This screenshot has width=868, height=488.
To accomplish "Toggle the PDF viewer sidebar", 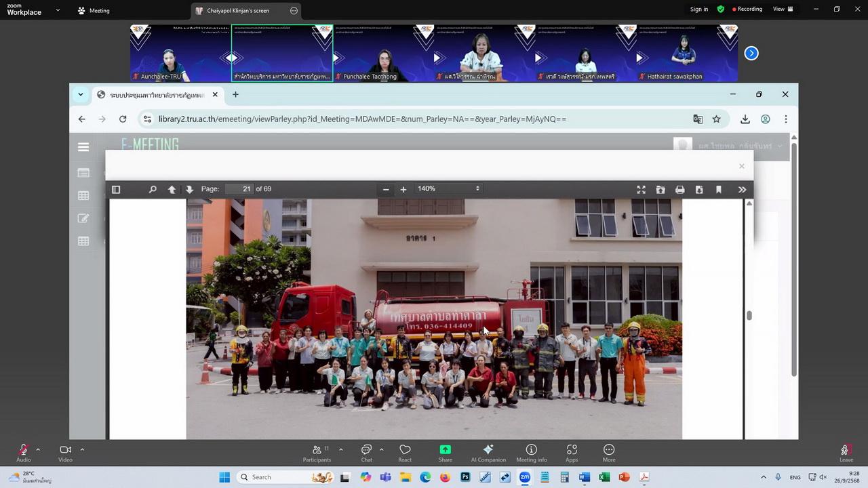I will pos(116,189).
